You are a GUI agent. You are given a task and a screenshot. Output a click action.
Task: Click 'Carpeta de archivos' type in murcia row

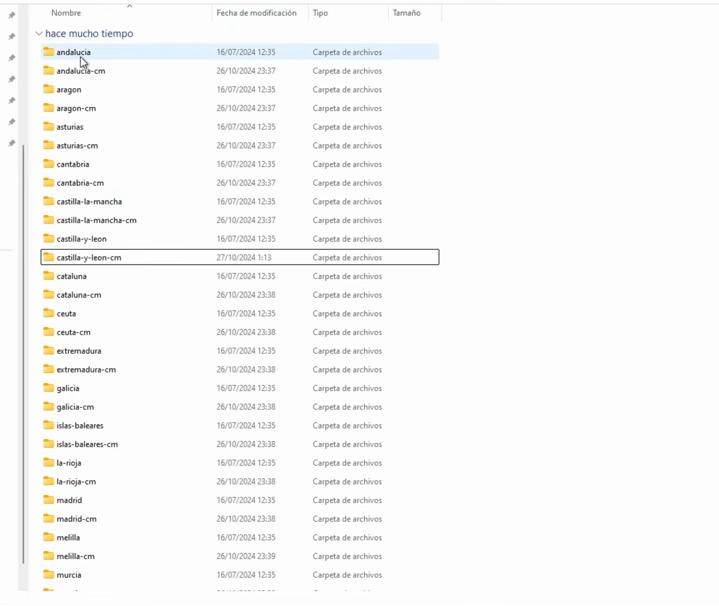tap(347, 575)
